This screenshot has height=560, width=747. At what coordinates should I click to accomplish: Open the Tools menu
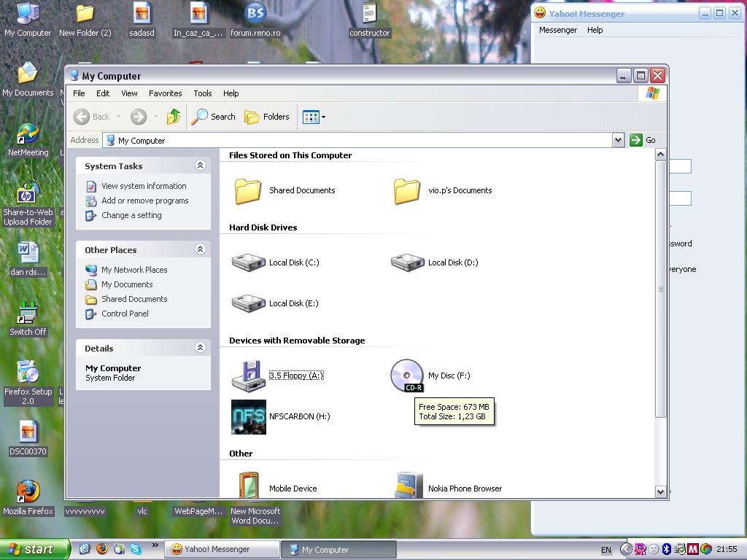203,93
